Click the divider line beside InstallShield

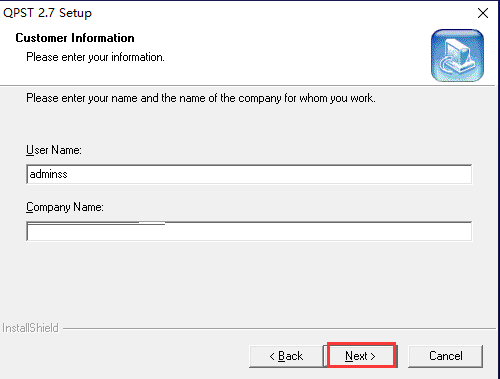click(x=279, y=329)
